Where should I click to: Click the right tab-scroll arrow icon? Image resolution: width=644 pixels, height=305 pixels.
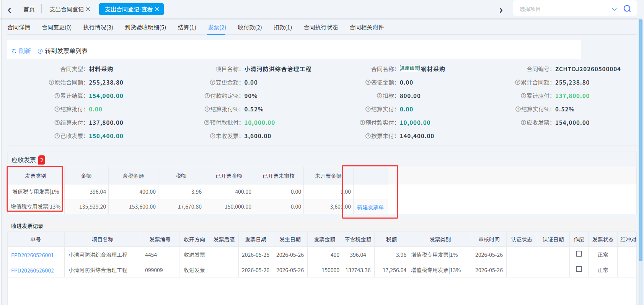pos(501,10)
